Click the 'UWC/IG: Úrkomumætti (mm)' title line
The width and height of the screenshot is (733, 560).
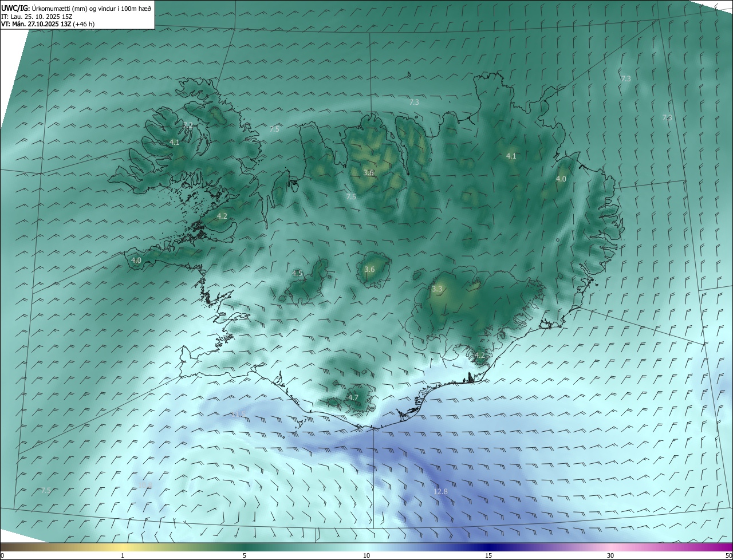pos(76,8)
